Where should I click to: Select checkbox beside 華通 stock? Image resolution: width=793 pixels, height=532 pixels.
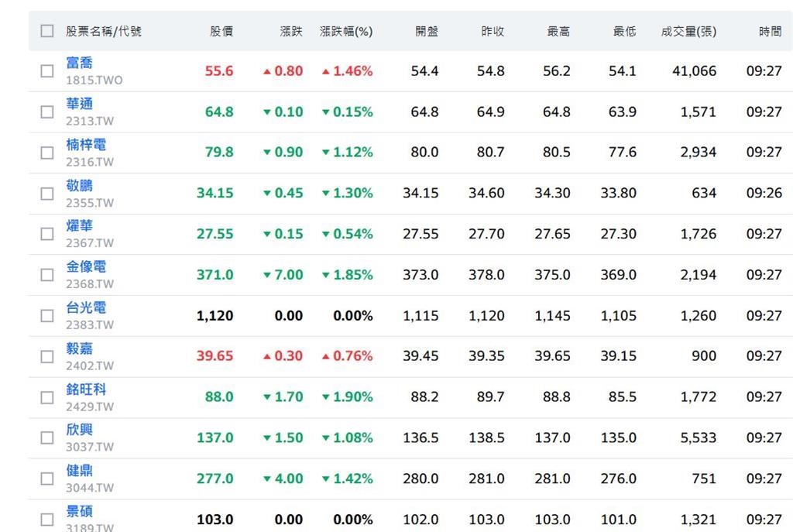pos(47,112)
